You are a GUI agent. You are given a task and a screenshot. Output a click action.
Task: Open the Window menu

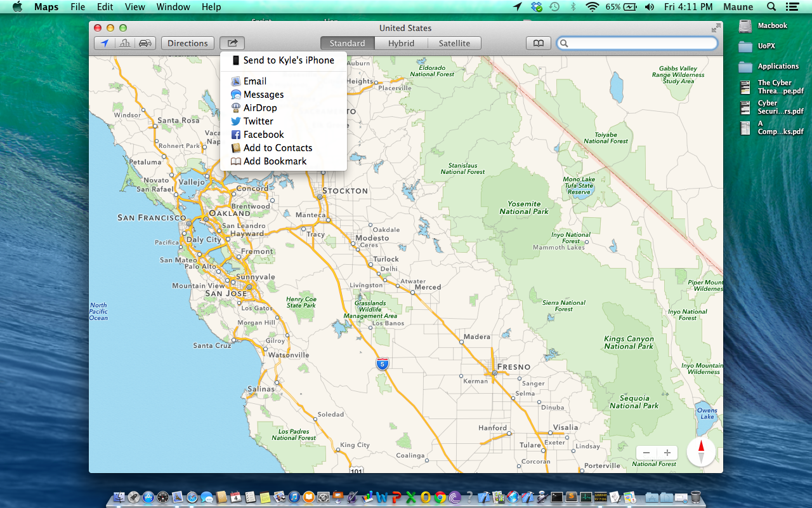(173, 7)
